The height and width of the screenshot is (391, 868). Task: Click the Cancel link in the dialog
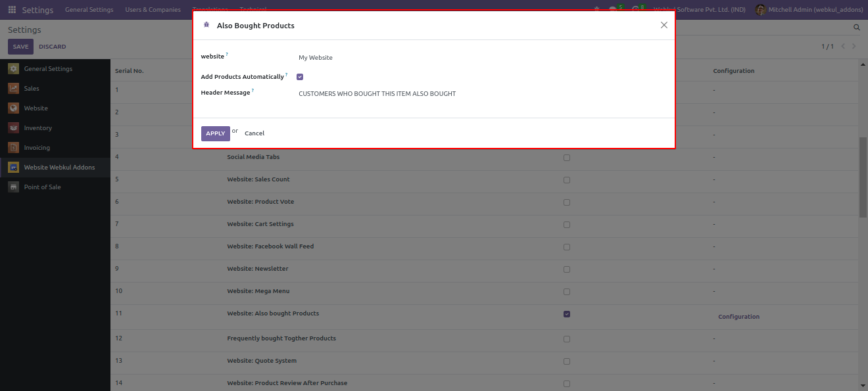254,133
